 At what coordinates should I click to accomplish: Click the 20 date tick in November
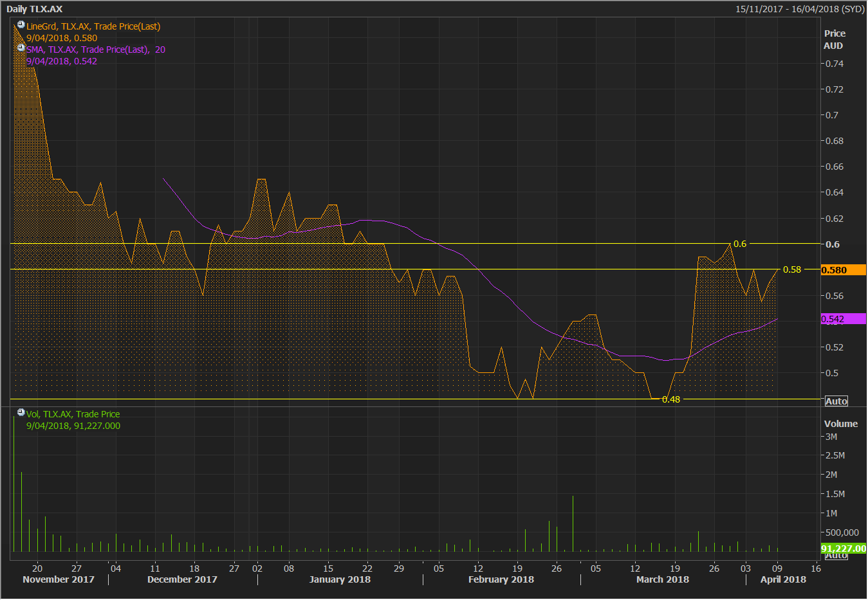pos(37,568)
